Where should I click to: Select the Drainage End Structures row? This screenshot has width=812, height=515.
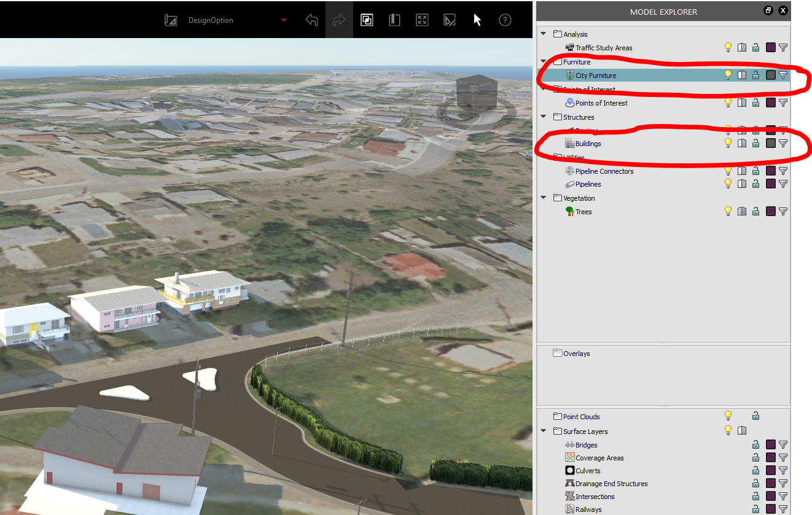click(x=663, y=484)
